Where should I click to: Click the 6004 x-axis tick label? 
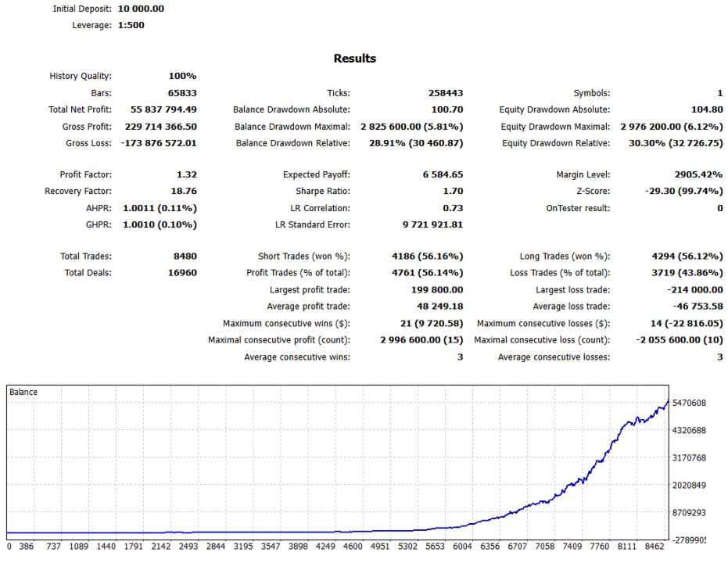click(462, 547)
